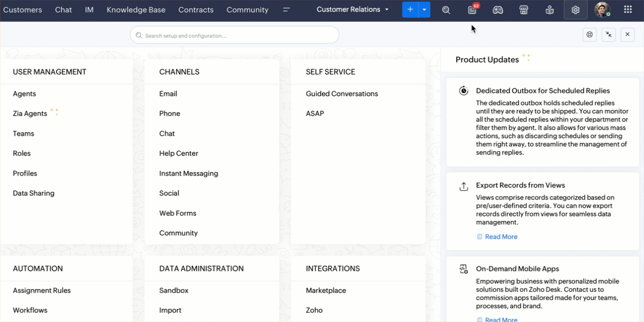Image resolution: width=644 pixels, height=322 pixels.
Task: Switch to the Knowledge Base tab
Action: coord(136,10)
